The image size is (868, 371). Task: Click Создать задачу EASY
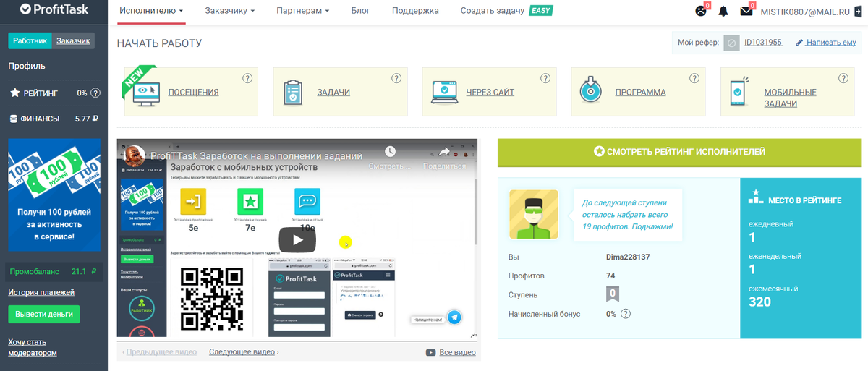pos(506,11)
